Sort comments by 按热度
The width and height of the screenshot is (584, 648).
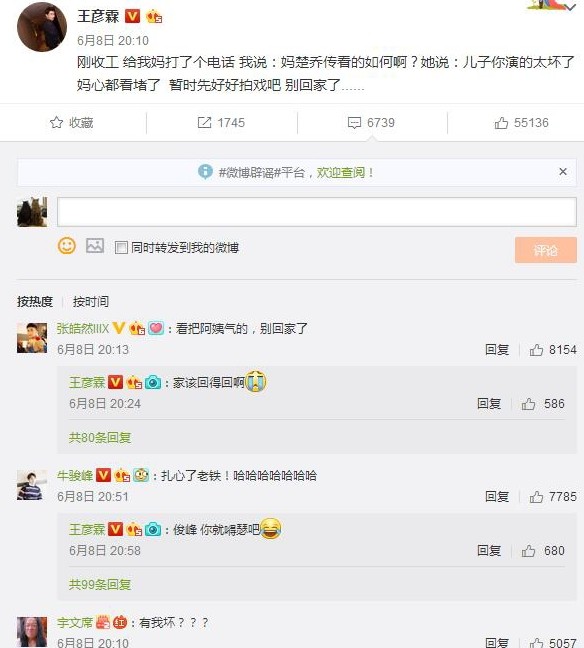(x=35, y=301)
